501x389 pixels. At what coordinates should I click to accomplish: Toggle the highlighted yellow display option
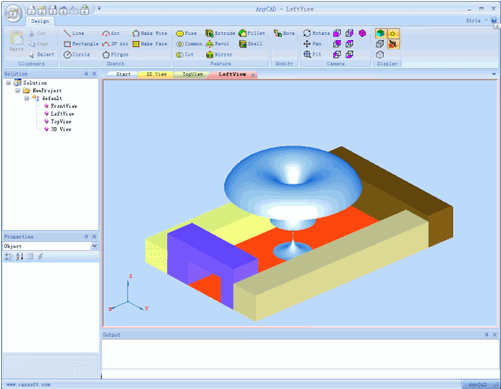click(x=393, y=33)
